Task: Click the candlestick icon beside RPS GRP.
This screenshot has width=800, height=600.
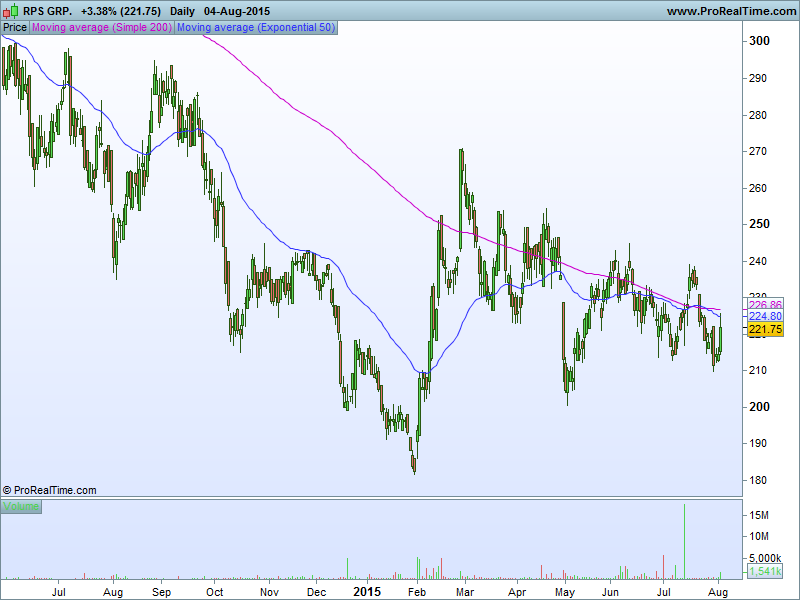Action: [x=10, y=11]
